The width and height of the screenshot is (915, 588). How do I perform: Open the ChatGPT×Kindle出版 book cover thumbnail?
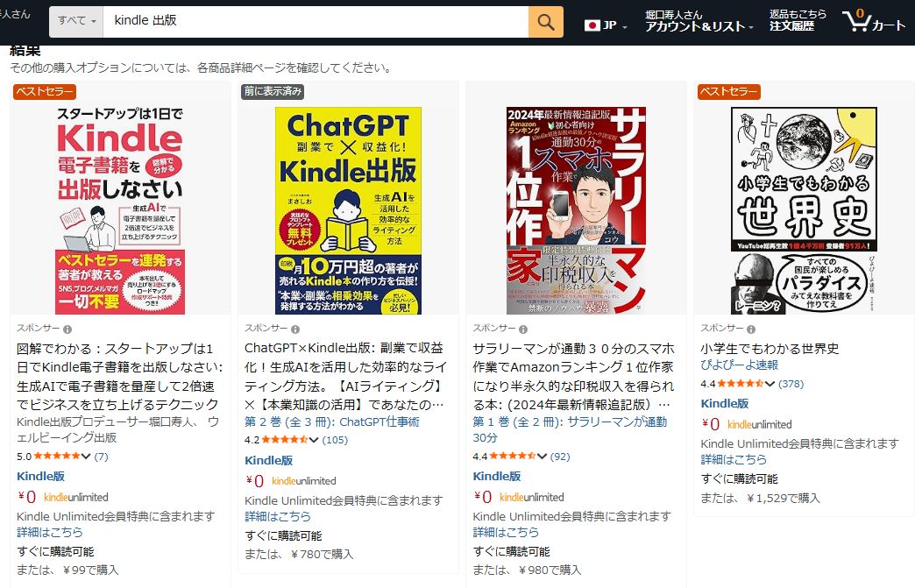click(348, 210)
